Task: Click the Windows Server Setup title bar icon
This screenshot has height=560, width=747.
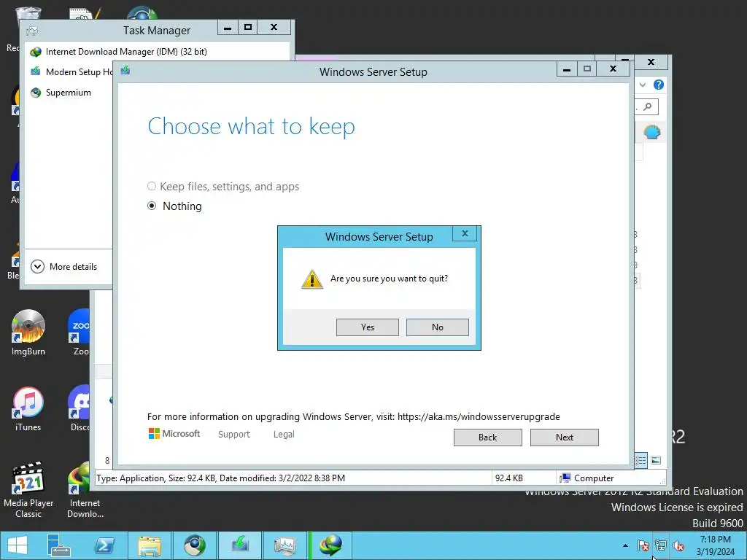Action: (125, 71)
